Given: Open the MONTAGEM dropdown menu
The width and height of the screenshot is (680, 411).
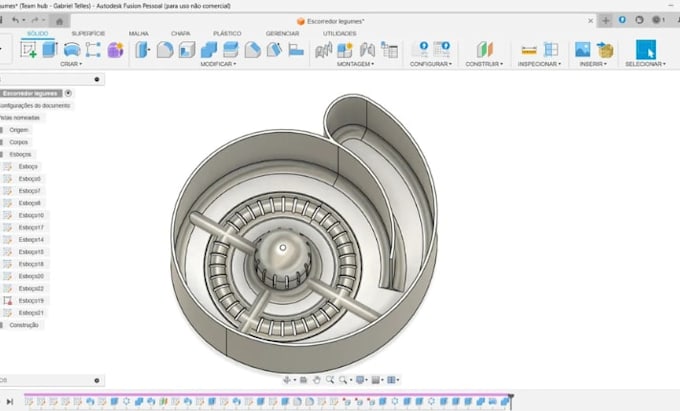Looking at the screenshot, I should pos(355,64).
